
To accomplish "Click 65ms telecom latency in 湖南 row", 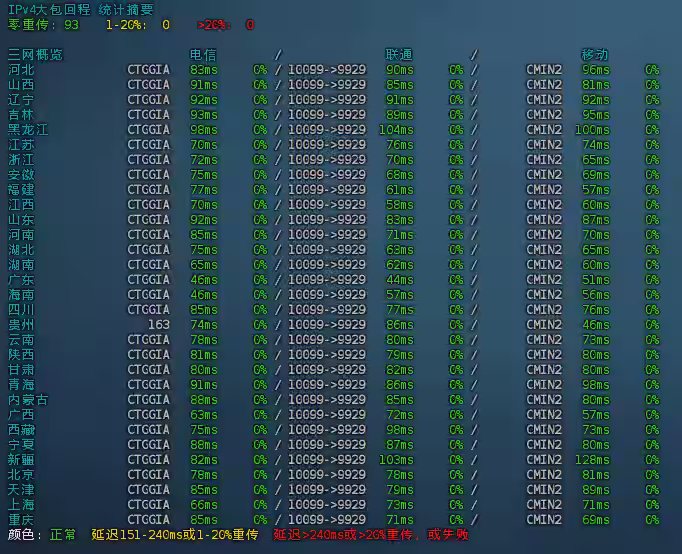I will (204, 265).
